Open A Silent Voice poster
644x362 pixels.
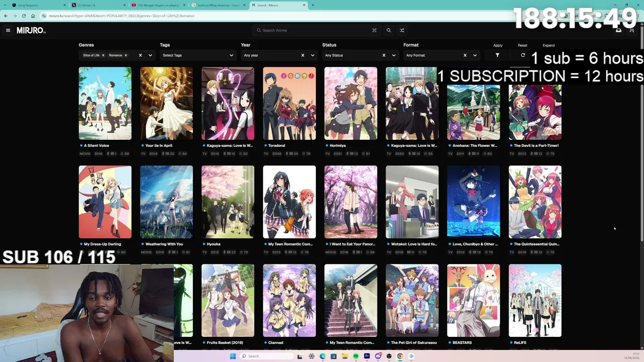[x=105, y=104]
